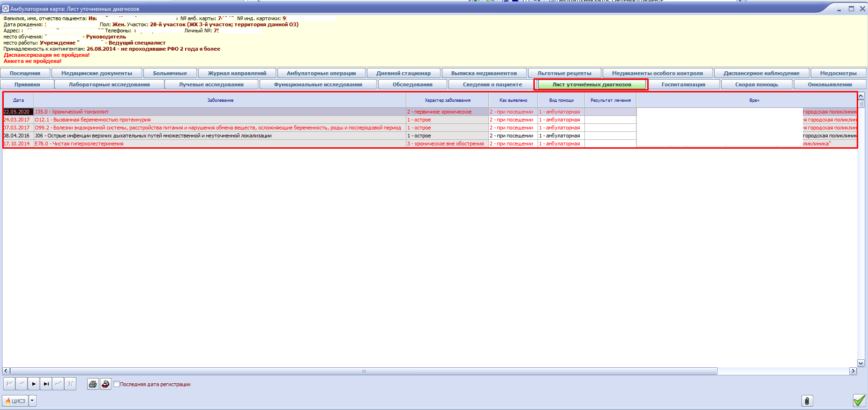
Task: Jump to the last record
Action: 46,384
